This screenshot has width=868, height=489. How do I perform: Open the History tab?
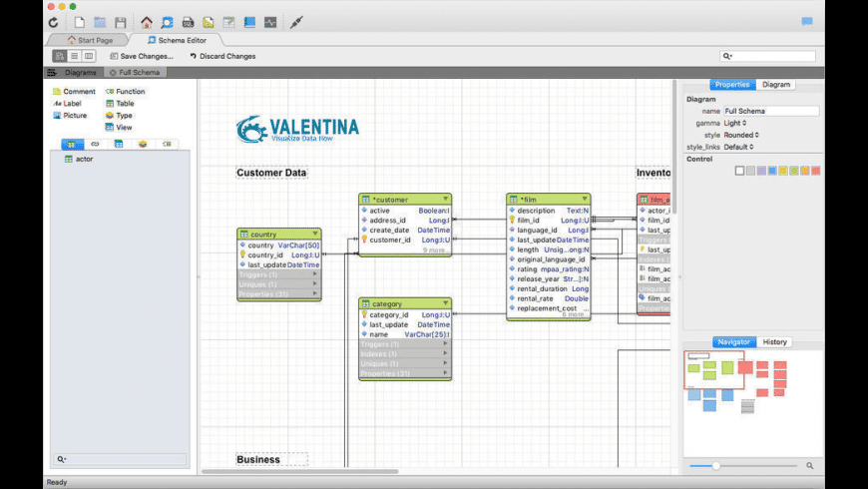774,342
